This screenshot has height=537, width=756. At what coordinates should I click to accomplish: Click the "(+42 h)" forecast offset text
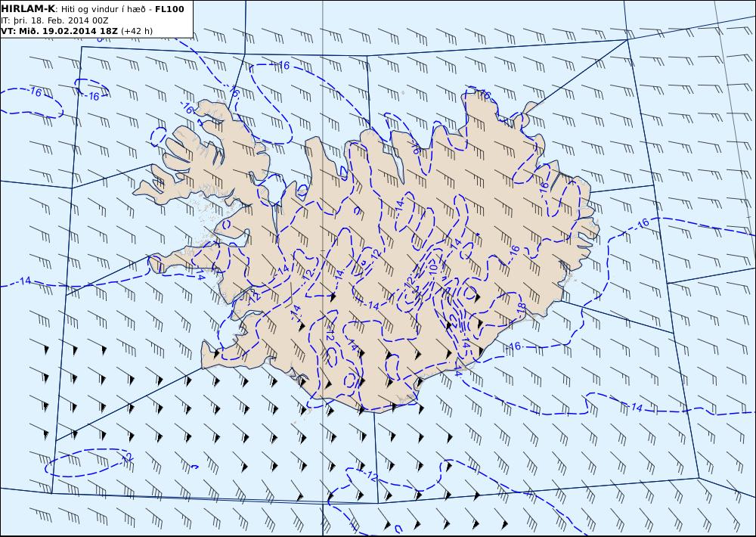pos(136,31)
